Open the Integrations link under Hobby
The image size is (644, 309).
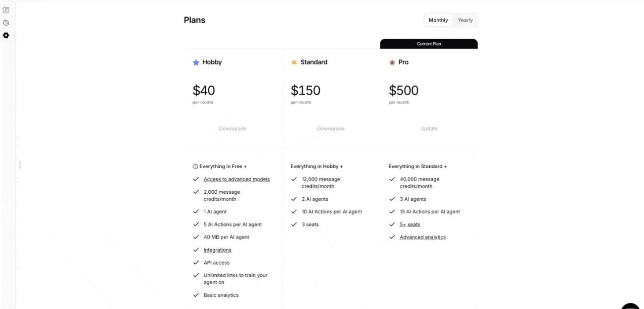click(217, 250)
